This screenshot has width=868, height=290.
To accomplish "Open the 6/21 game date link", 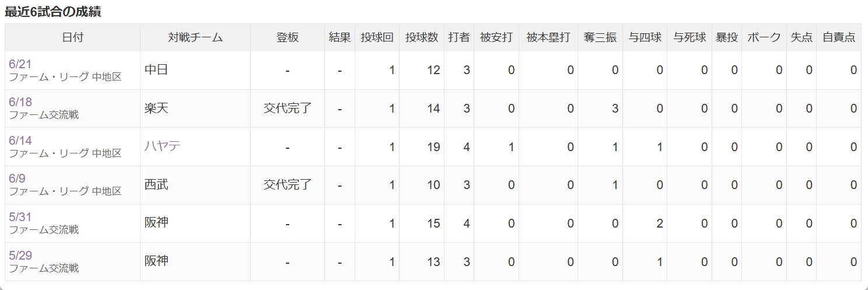I will (20, 64).
